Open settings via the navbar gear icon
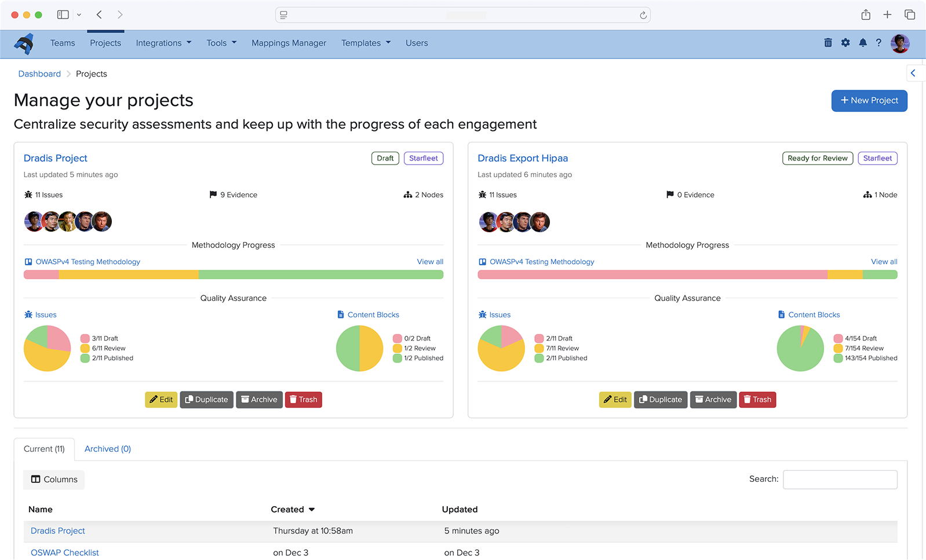The width and height of the screenshot is (926, 560). [x=845, y=43]
